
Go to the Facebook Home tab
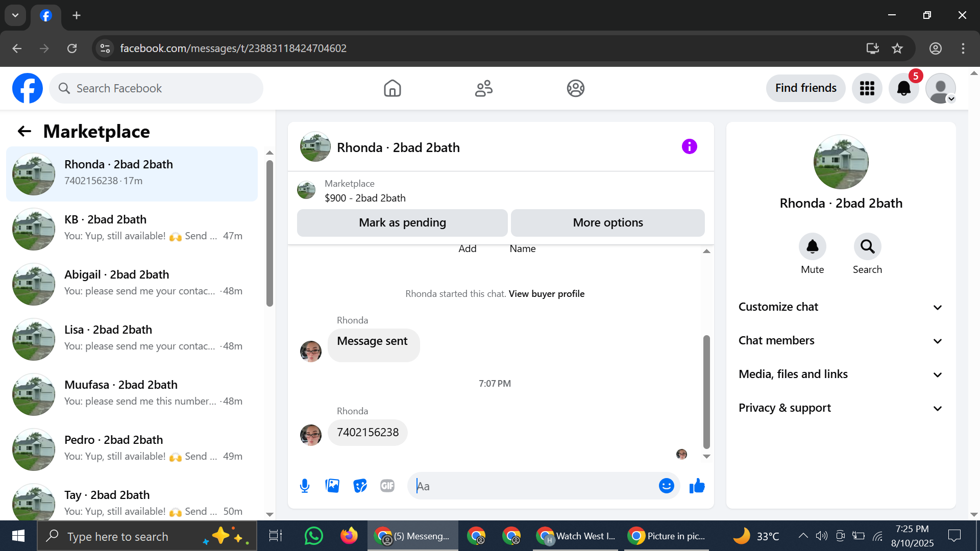coord(392,88)
